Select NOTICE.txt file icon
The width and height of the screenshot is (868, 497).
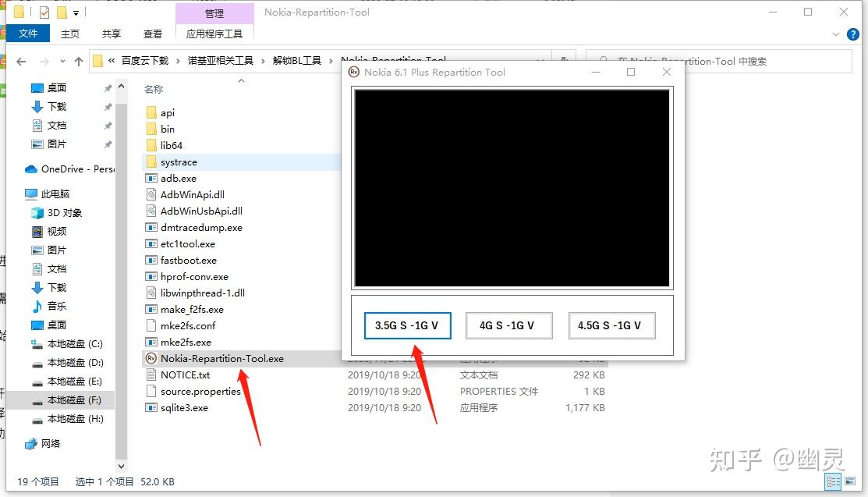pos(151,375)
